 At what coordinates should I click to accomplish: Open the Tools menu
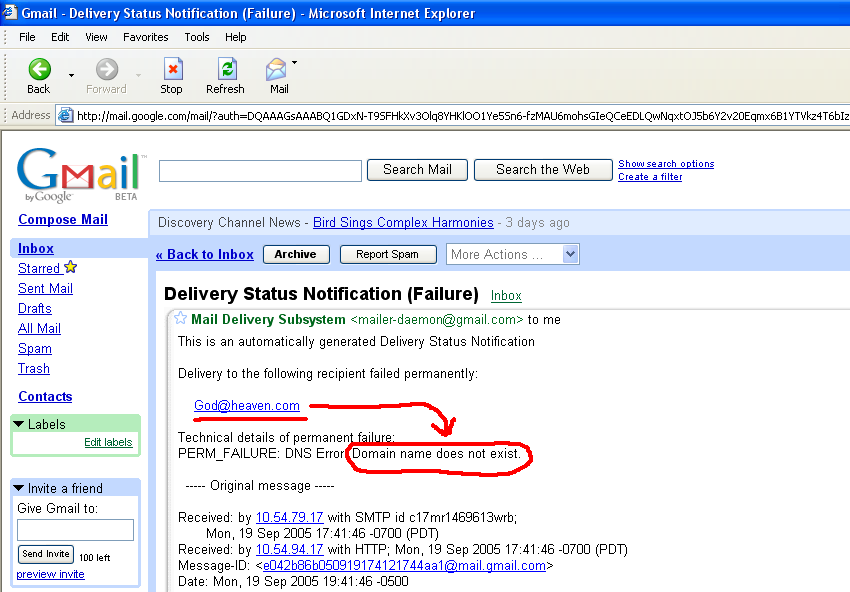pos(197,37)
